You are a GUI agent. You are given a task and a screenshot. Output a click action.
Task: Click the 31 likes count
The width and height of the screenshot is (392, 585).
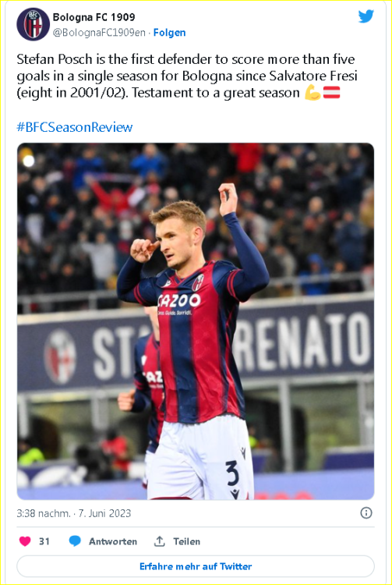point(44,541)
